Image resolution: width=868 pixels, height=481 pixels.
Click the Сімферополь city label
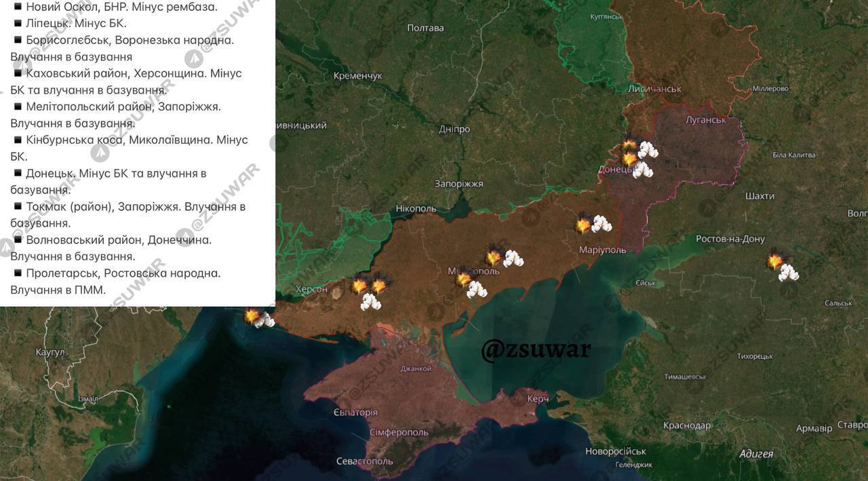tap(399, 431)
